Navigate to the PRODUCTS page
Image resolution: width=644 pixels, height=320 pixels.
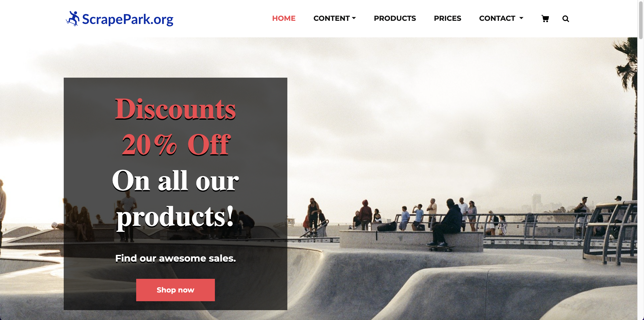(395, 18)
